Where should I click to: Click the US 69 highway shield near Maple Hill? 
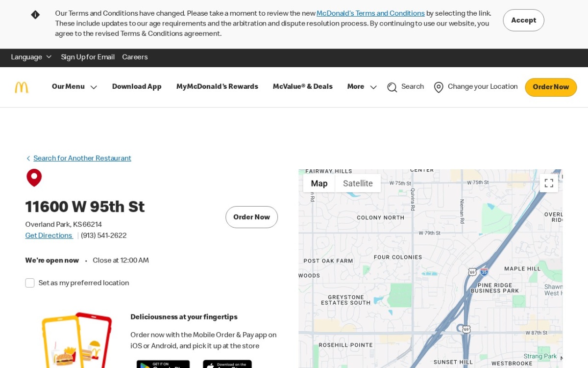click(472, 272)
